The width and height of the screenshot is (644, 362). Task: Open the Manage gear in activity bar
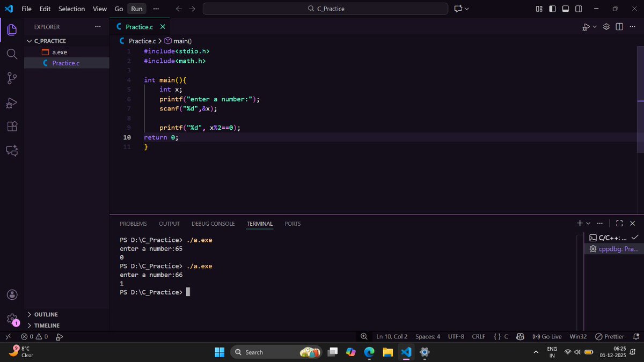[x=12, y=319]
